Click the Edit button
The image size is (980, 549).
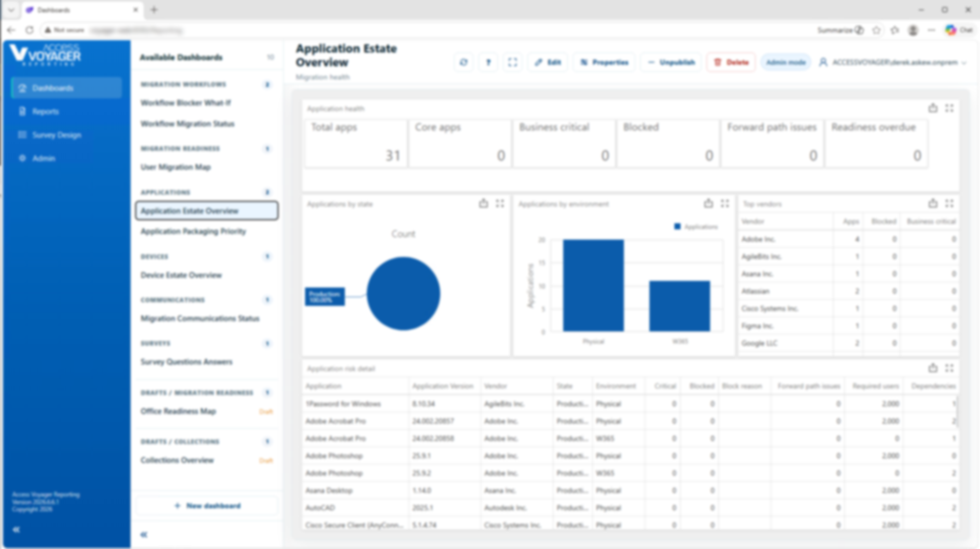pos(548,62)
